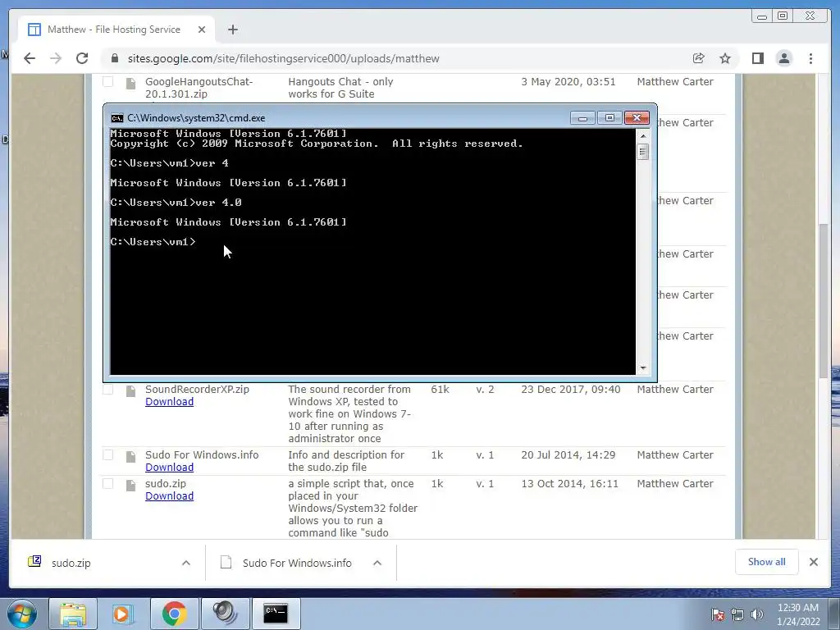Screen dimensions: 840x630
Task: Open a new Chrome tab
Action: 232,30
